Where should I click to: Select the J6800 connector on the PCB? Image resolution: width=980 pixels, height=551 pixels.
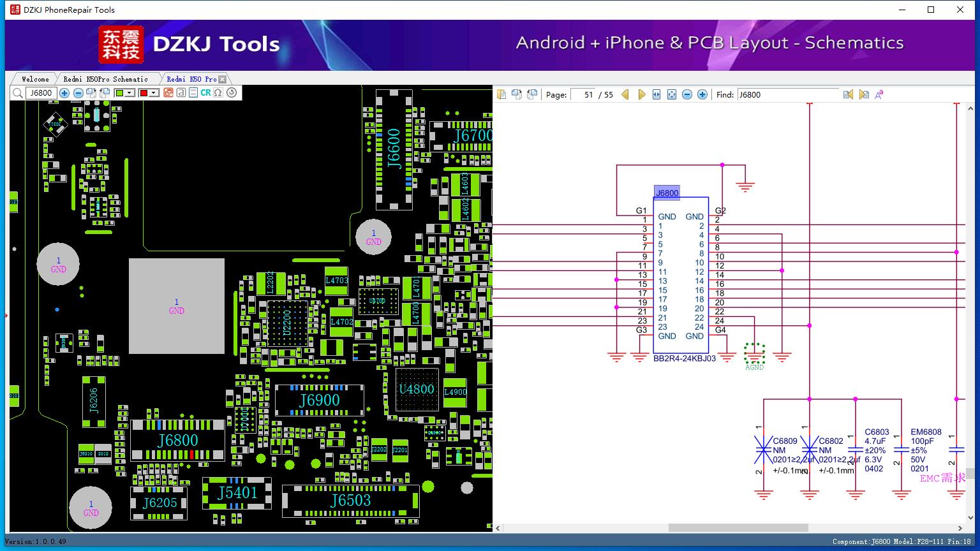(178, 440)
